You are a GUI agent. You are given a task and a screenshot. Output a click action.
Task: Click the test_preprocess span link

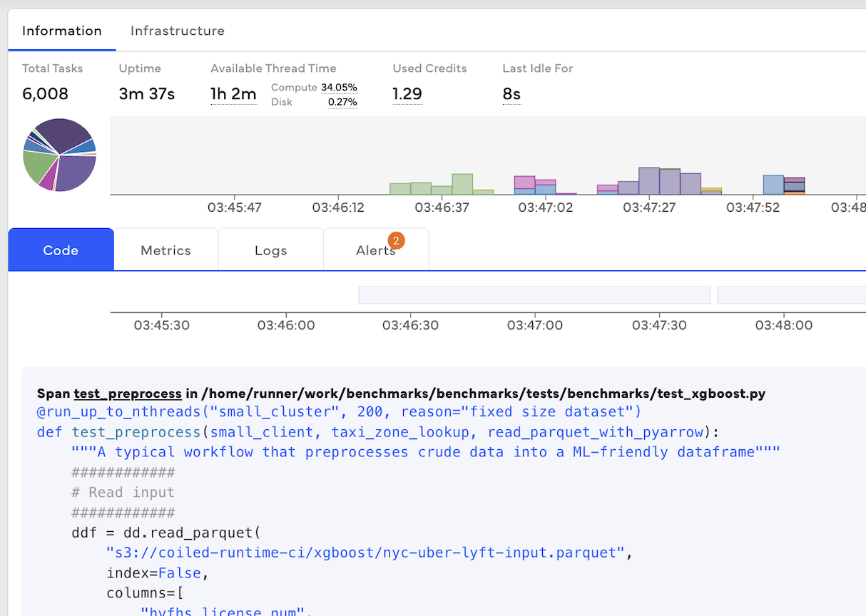[x=128, y=394]
